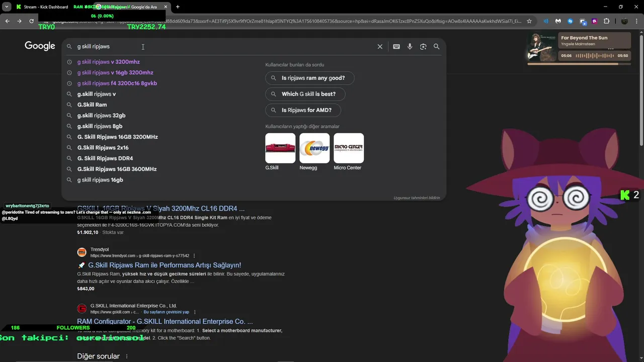Select G. Skill Ripjaws DDR4 suggestion
The height and width of the screenshot is (362, 644).
pyautogui.click(x=105, y=158)
